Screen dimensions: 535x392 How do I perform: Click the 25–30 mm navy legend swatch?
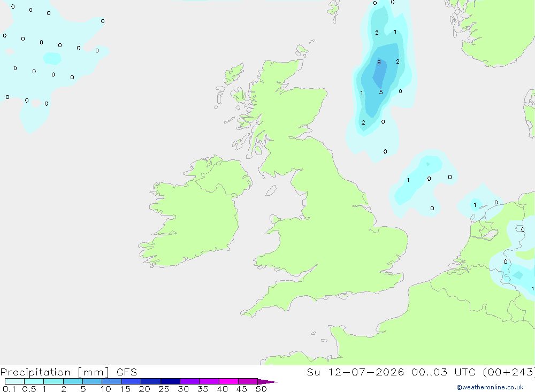click(170, 381)
